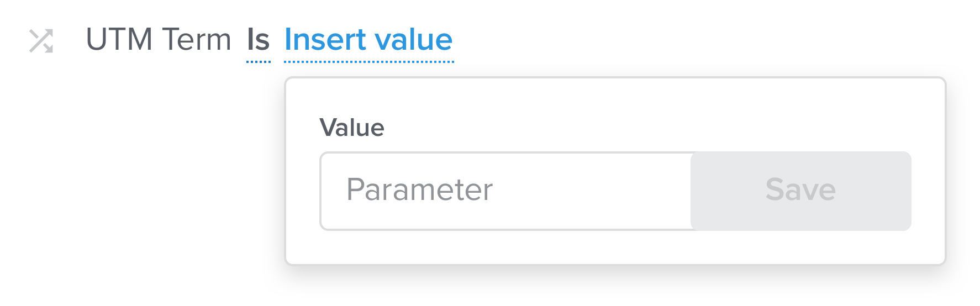
Task: Click the randomize icon at row start
Action: tap(41, 41)
